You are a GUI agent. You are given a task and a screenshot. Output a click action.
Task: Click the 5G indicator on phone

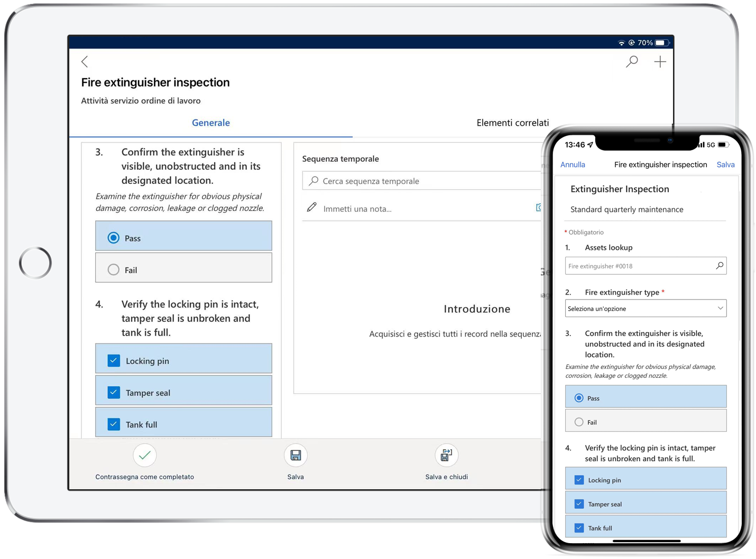(x=711, y=145)
